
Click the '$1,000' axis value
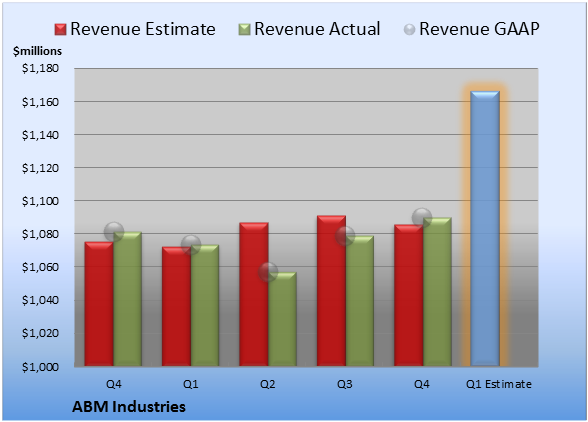coord(40,366)
